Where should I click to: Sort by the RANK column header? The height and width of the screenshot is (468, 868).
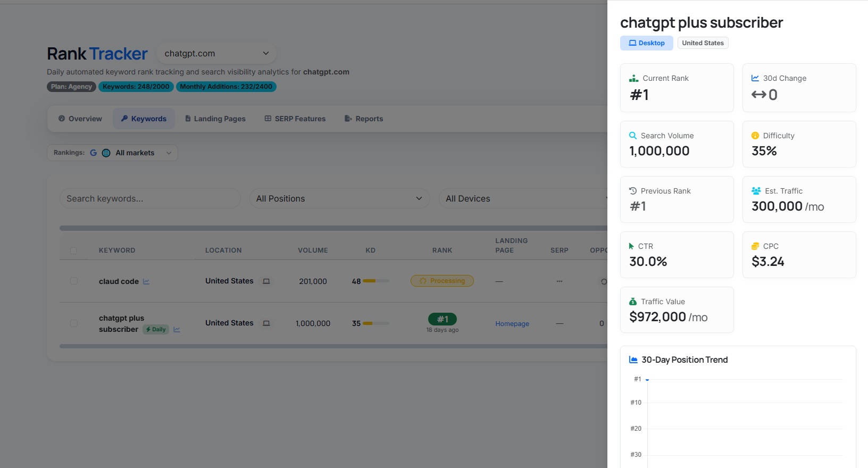click(443, 250)
